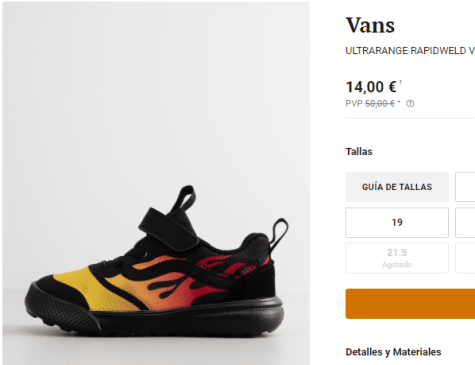
Task: Select the partially visible size beside 19
Action: click(465, 222)
